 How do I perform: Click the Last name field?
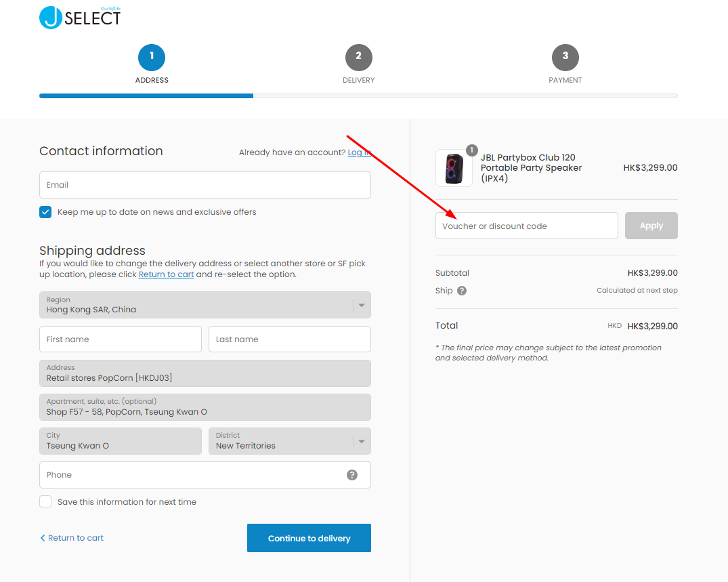pos(290,339)
